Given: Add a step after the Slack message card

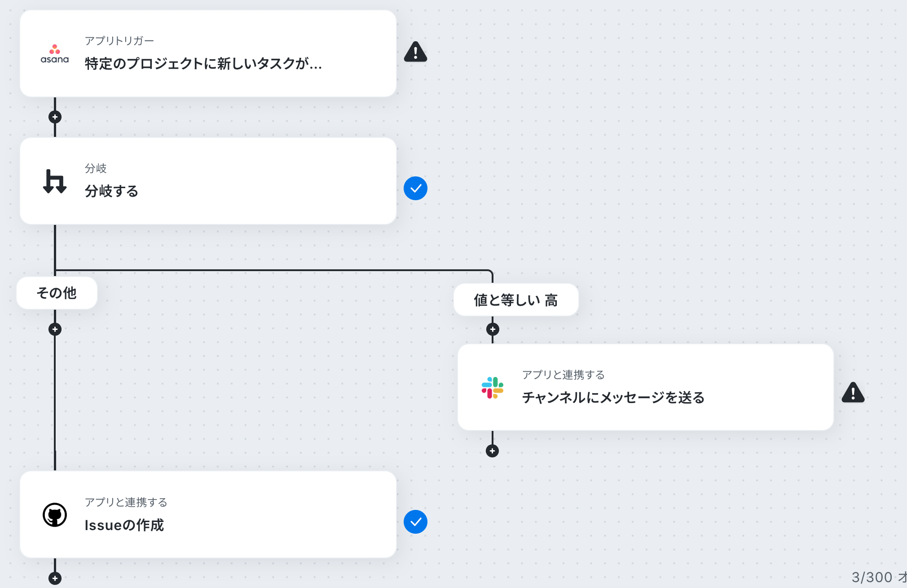Looking at the screenshot, I should (x=493, y=451).
